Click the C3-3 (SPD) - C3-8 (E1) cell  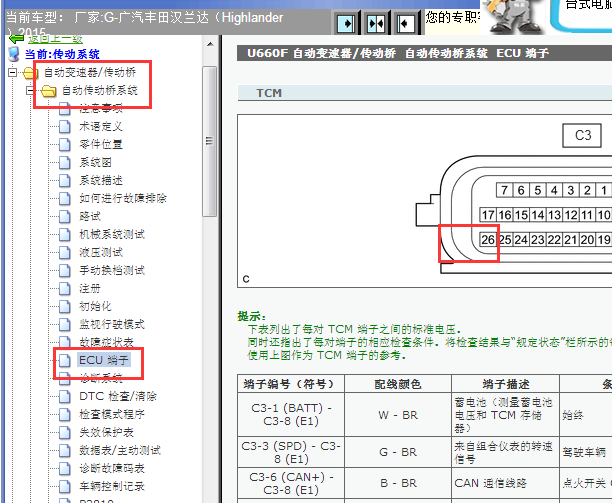pos(291,452)
